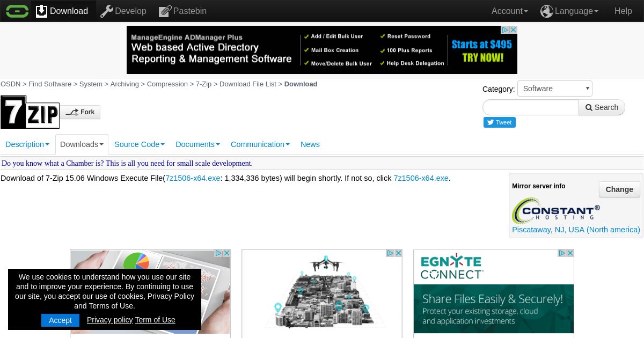
Task: Open the Term of Use link
Action: (155, 320)
